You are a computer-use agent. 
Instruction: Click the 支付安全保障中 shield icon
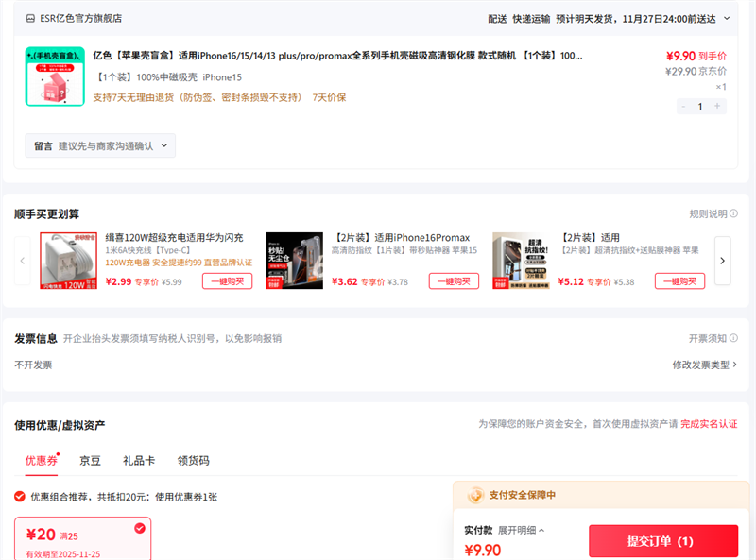pyautogui.click(x=475, y=495)
